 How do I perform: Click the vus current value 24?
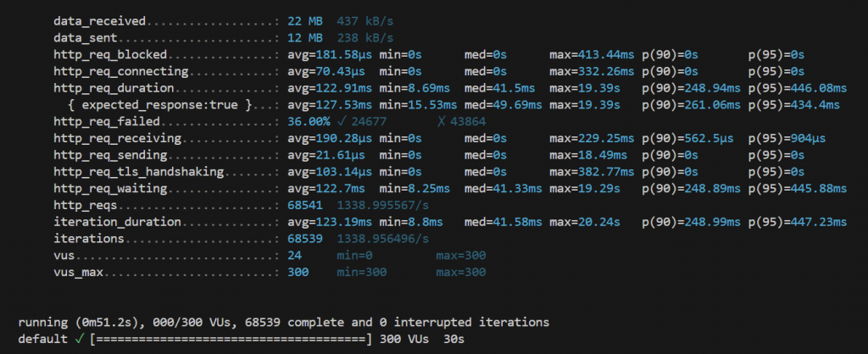pyautogui.click(x=294, y=255)
